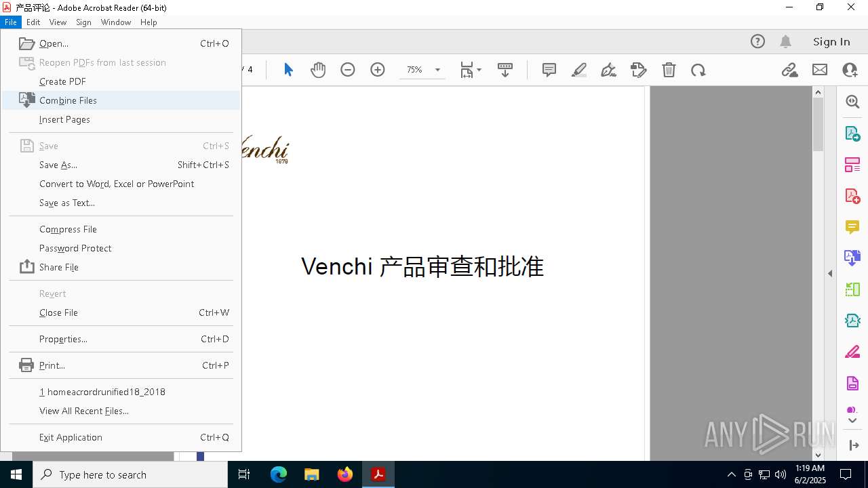Screen dimensions: 868x488
Task: Choose Save As... menu item
Action: point(121,165)
